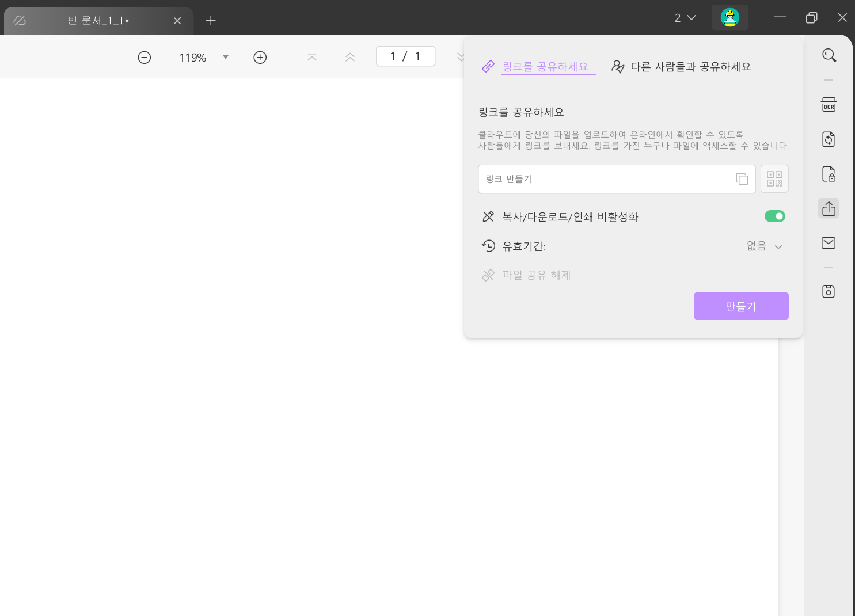Click the share upload icon in sidebar
Viewport: 855px width, 616px height.
click(829, 208)
